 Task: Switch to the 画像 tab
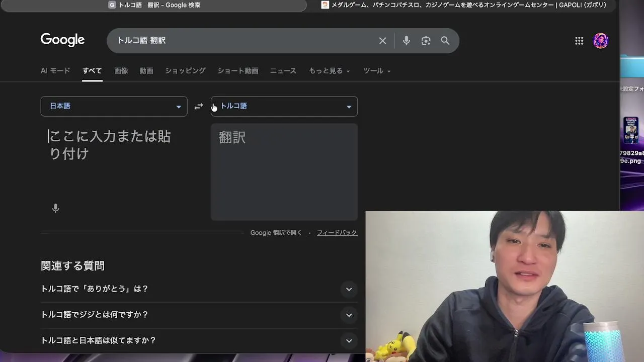[x=121, y=71]
